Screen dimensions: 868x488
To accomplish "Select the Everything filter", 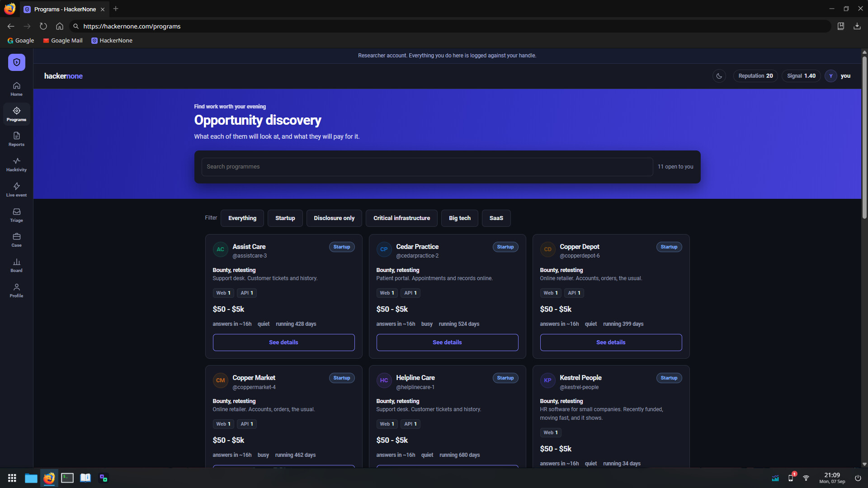I will point(242,218).
